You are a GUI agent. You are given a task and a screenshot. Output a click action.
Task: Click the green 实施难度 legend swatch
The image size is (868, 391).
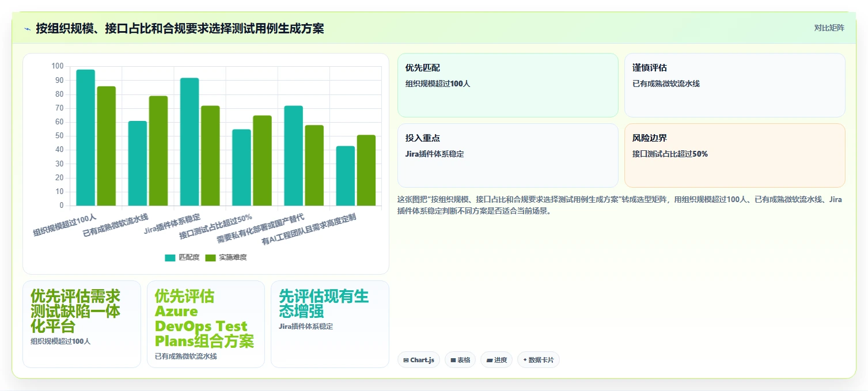point(210,257)
